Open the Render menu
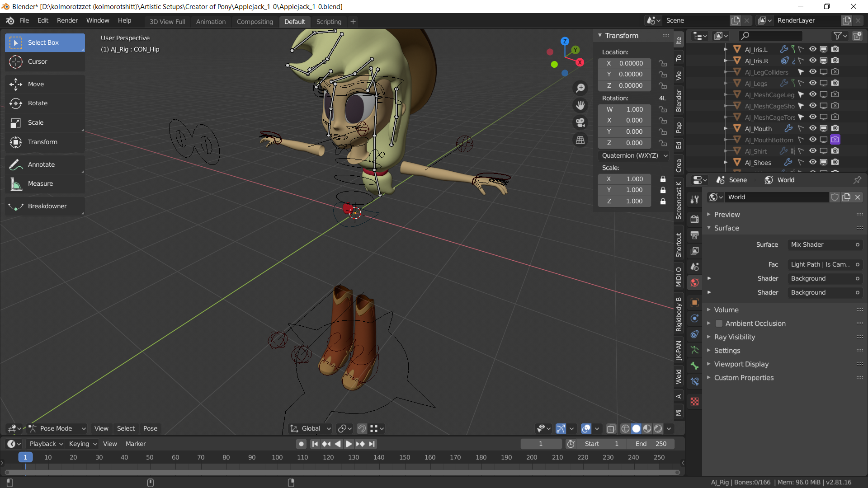Image resolution: width=868 pixels, height=488 pixels. click(67, 20)
